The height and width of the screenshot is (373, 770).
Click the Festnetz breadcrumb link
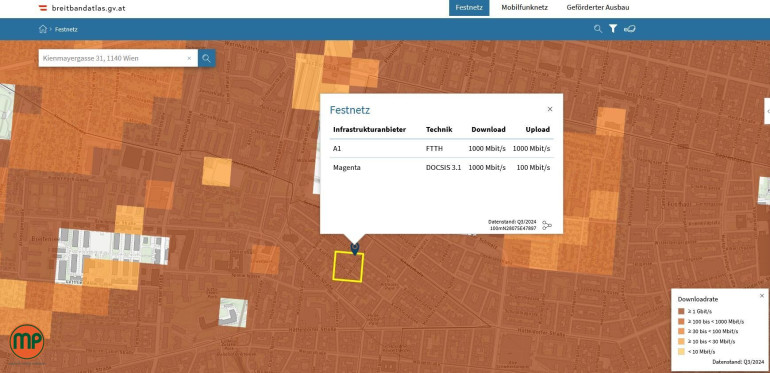tap(66, 29)
